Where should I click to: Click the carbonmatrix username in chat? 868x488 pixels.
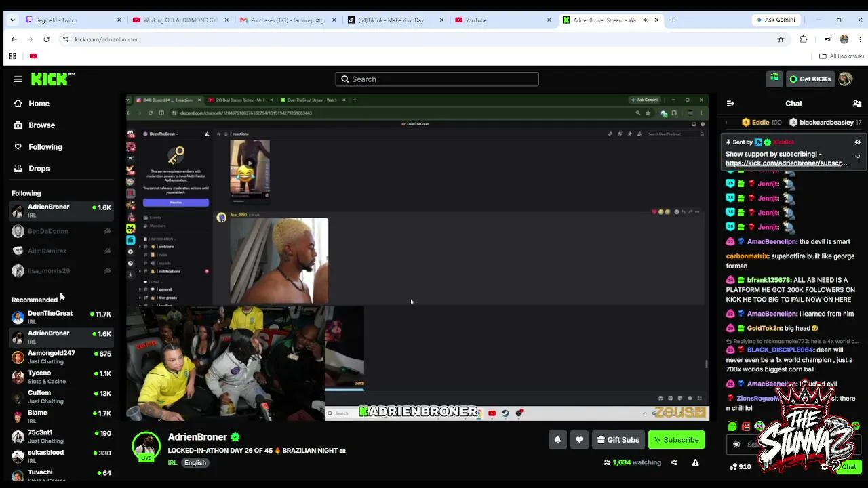[747, 256]
